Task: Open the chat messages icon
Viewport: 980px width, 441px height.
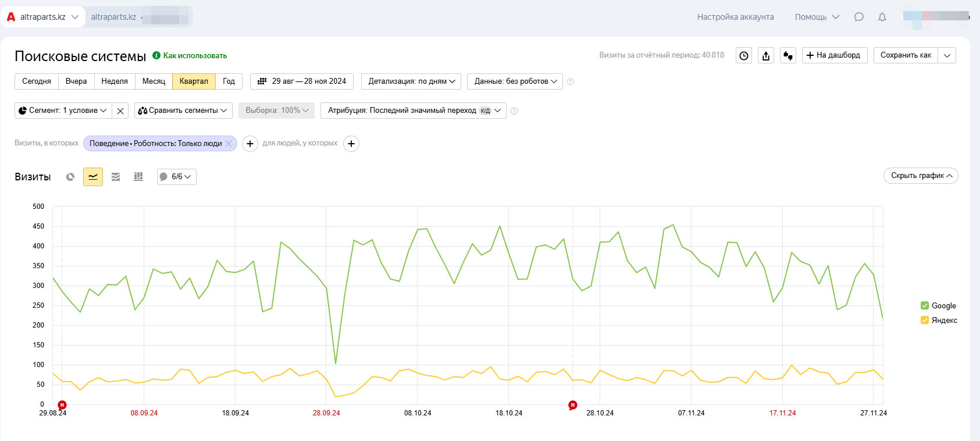Action: tap(859, 17)
